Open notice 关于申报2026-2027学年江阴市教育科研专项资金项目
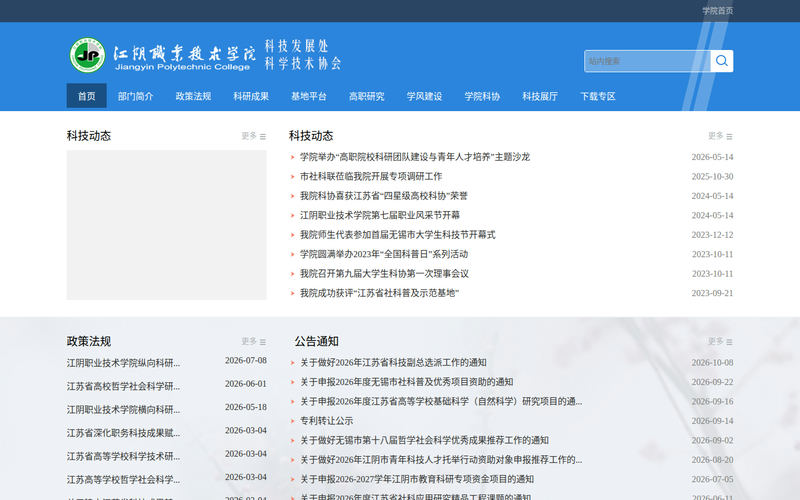The image size is (800, 500). 417,479
